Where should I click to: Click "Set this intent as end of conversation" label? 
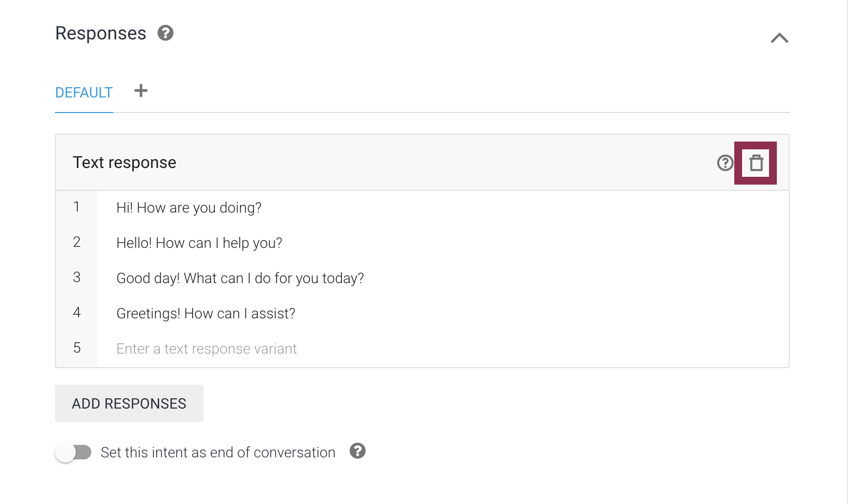coord(218,453)
